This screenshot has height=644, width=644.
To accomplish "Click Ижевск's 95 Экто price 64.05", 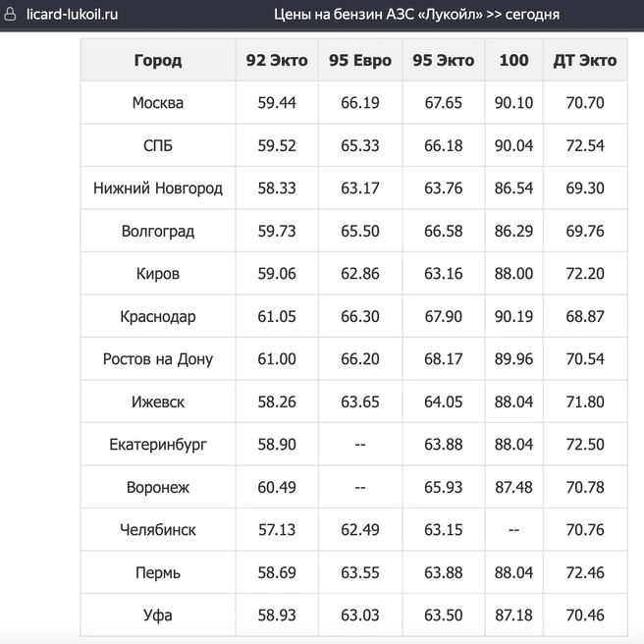I will tap(444, 402).
